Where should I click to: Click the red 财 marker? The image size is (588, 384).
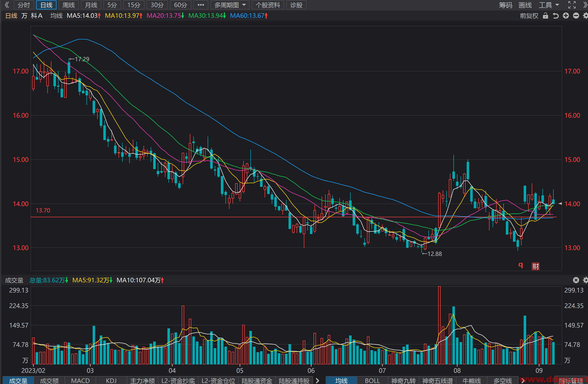(536, 266)
